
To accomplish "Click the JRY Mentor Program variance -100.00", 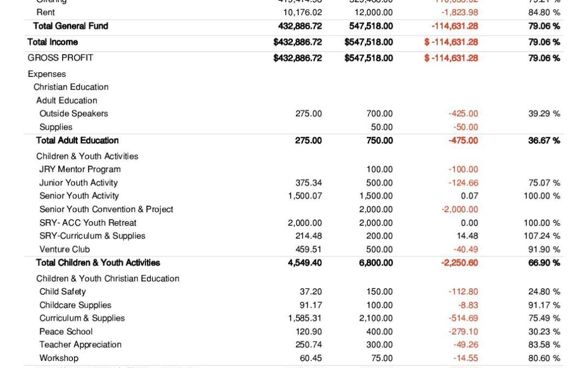I will pyautogui.click(x=463, y=170).
